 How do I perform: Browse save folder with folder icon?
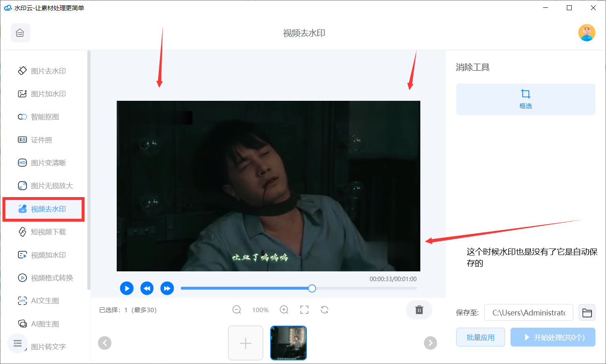pyautogui.click(x=587, y=313)
